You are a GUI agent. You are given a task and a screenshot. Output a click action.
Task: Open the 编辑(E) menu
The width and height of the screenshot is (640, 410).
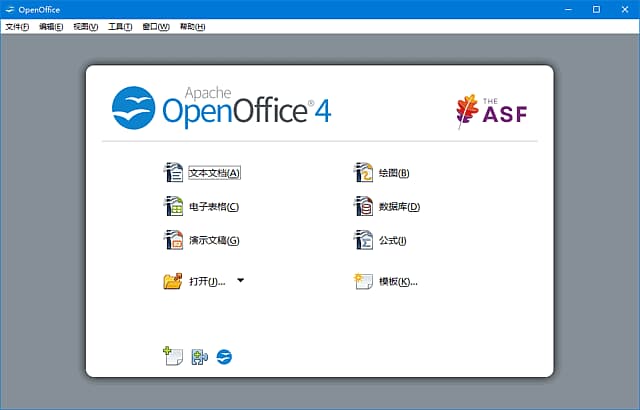(50, 27)
